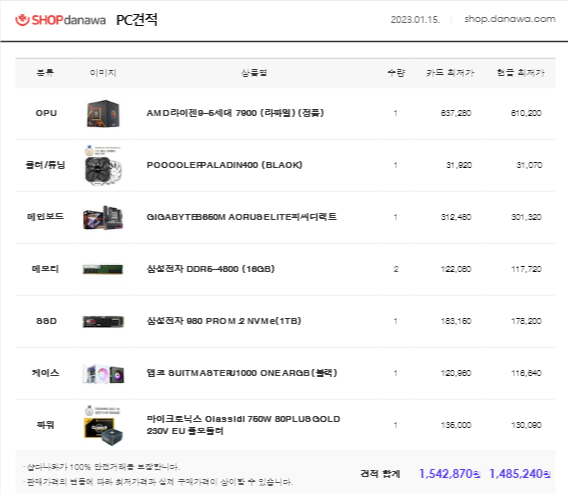
Task: Click the Samsung DDR5 memory thumbnail
Action: (x=103, y=269)
